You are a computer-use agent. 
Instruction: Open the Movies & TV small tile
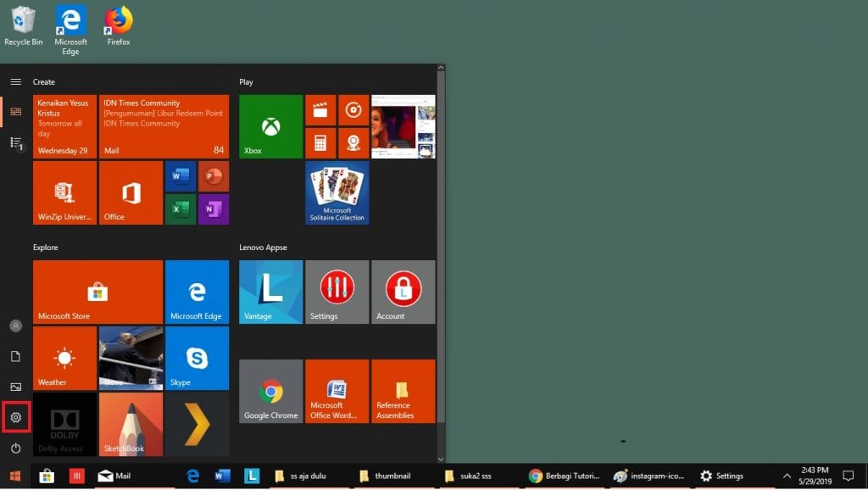tap(320, 110)
